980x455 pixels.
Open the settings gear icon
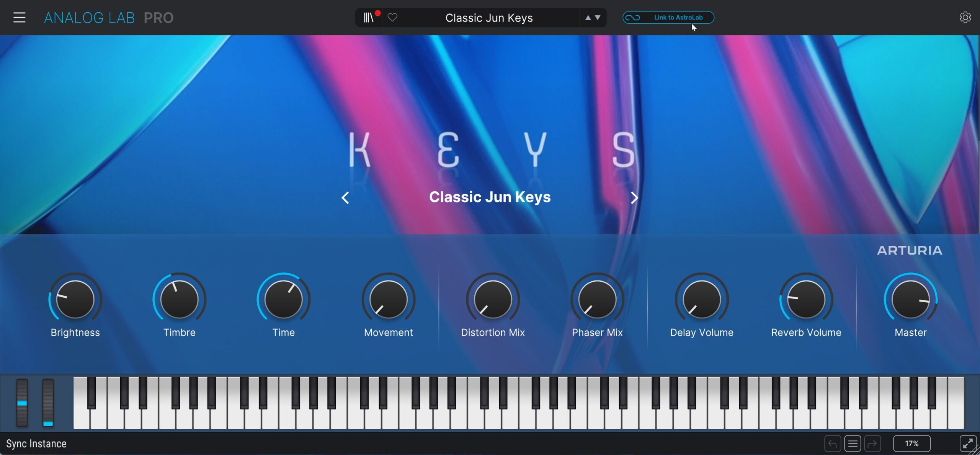tap(965, 18)
